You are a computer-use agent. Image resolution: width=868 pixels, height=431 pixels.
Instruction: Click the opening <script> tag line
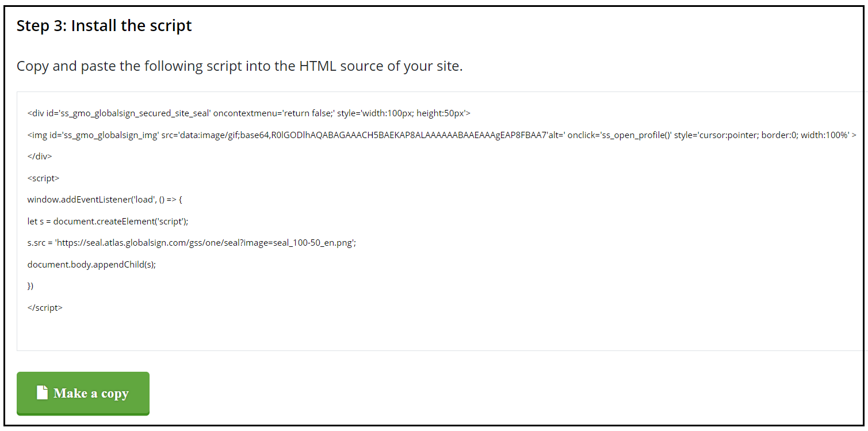pos(43,178)
